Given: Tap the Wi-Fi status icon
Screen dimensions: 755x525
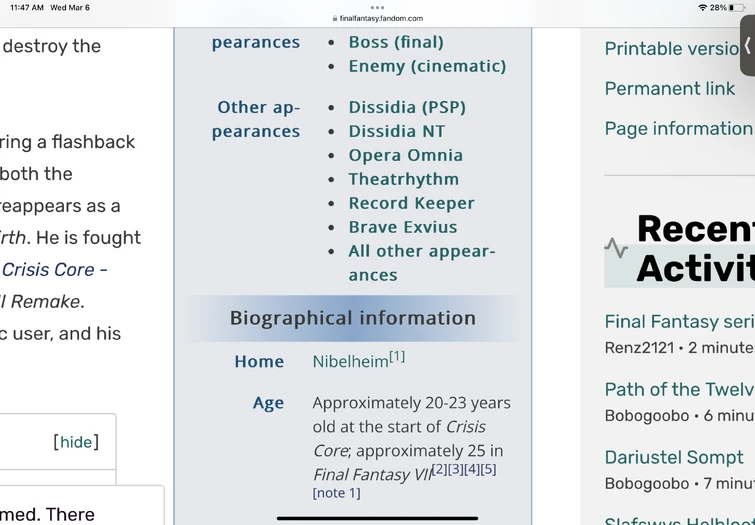Looking at the screenshot, I should click(702, 7).
